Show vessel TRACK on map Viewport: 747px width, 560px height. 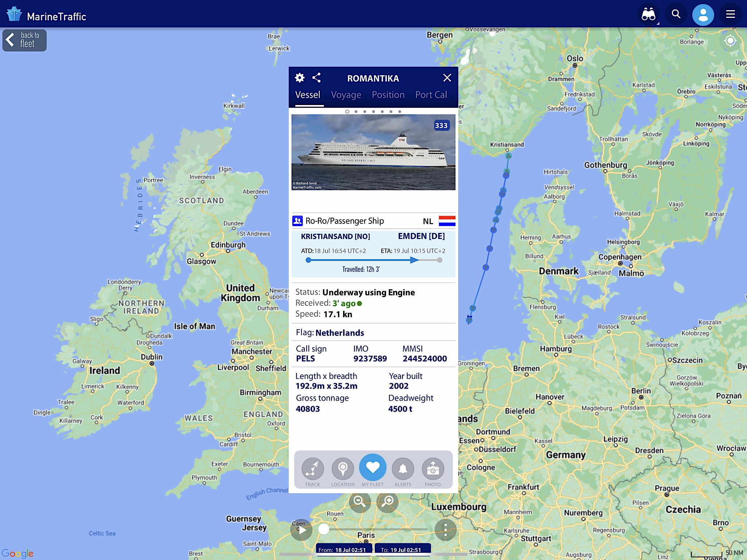(x=312, y=468)
